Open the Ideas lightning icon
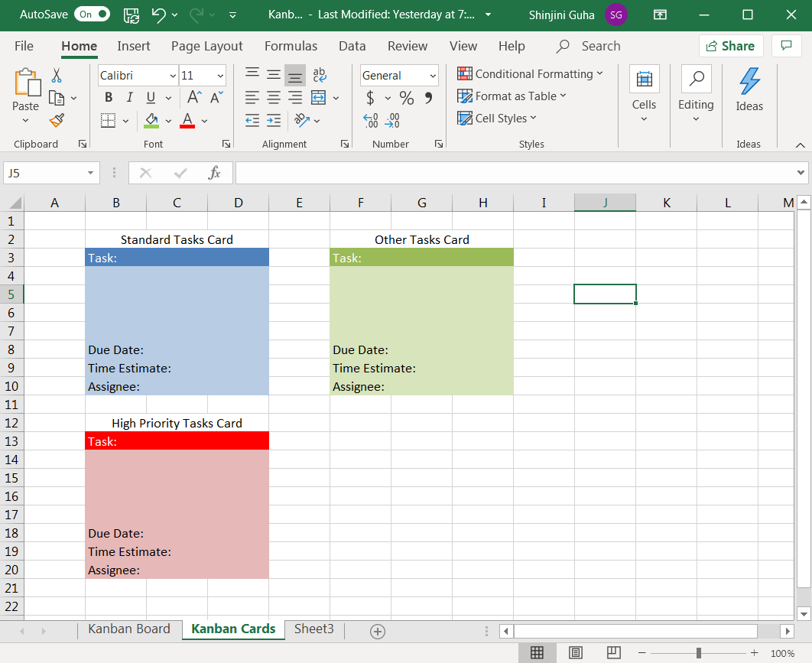812x663 pixels. click(749, 90)
